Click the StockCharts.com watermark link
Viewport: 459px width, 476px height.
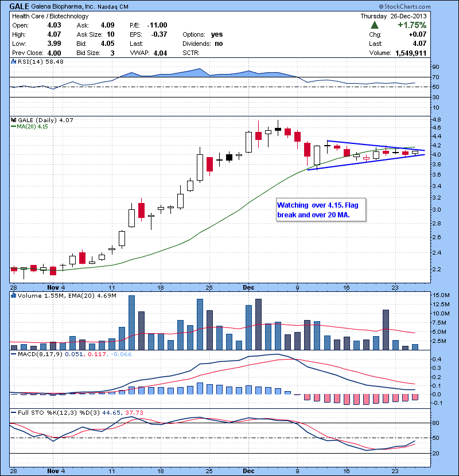[x=404, y=6]
